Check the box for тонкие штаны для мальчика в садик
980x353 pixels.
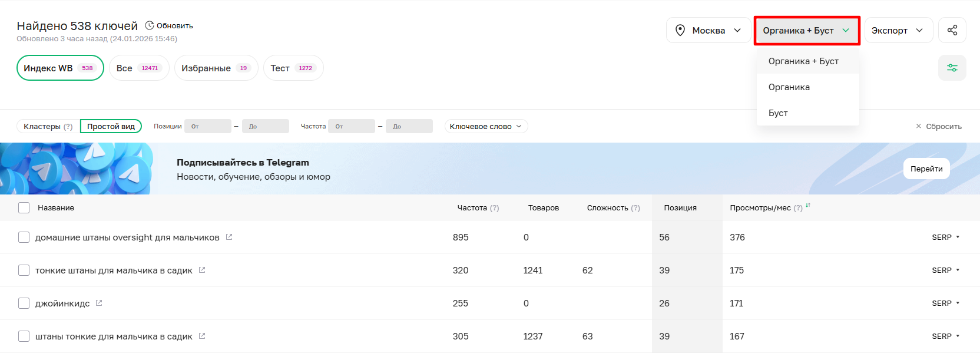pyautogui.click(x=24, y=270)
